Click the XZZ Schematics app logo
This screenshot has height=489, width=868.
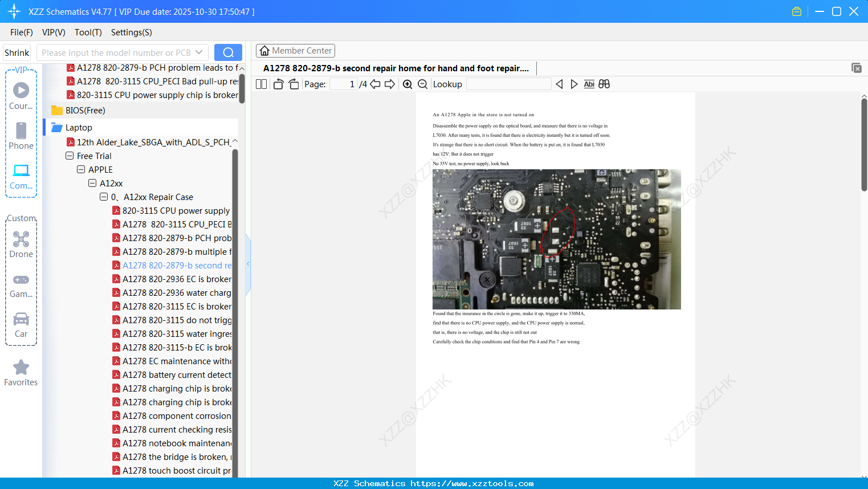pyautogui.click(x=14, y=11)
